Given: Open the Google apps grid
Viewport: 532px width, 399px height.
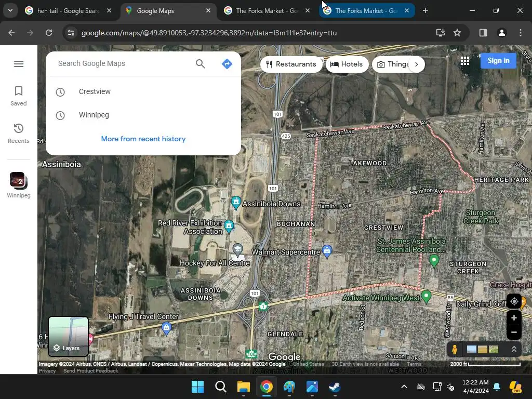Looking at the screenshot, I should tap(465, 61).
